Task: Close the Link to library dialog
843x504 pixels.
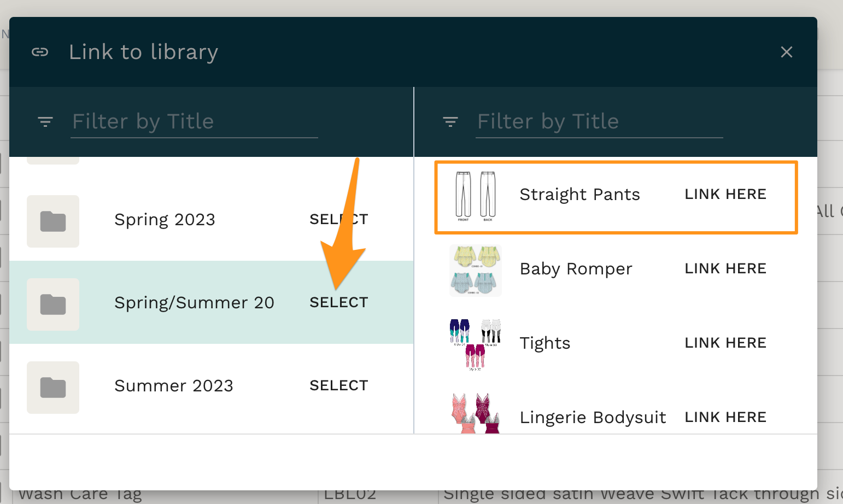Action: pyautogui.click(x=786, y=52)
